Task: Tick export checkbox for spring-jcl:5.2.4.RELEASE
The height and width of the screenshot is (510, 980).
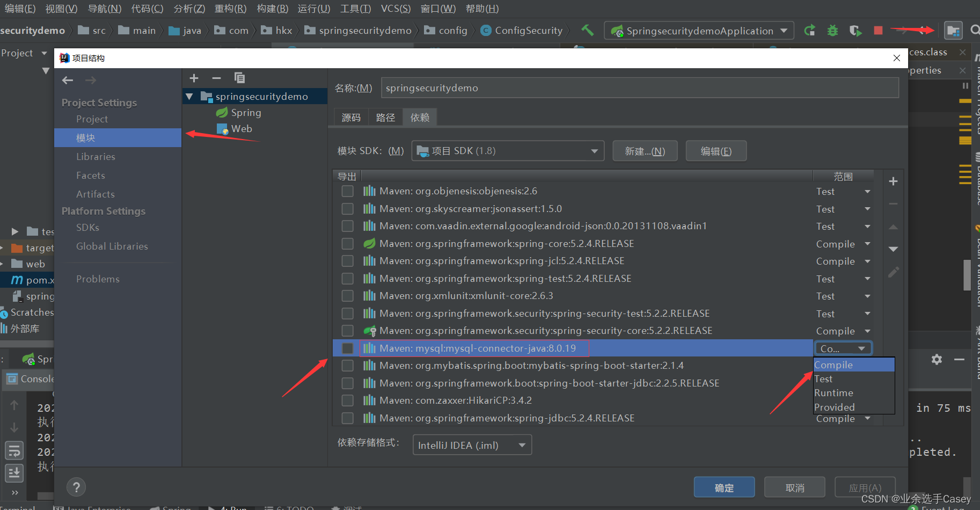Action: tap(348, 261)
